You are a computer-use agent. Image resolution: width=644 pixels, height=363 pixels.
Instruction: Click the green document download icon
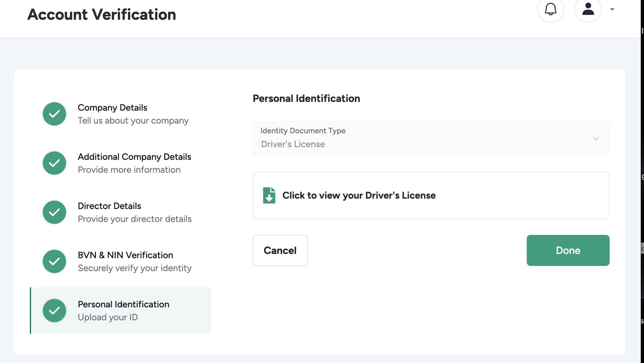point(269,195)
